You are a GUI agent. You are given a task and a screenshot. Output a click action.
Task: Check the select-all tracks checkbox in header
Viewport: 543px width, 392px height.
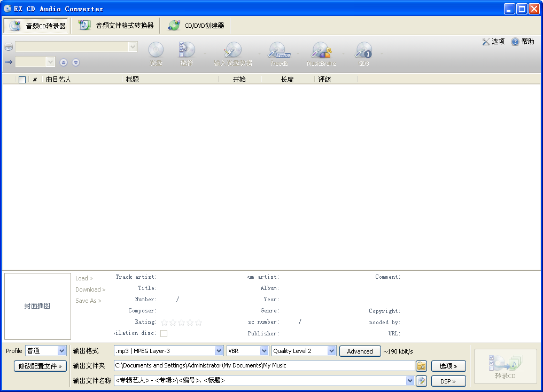pos(21,79)
